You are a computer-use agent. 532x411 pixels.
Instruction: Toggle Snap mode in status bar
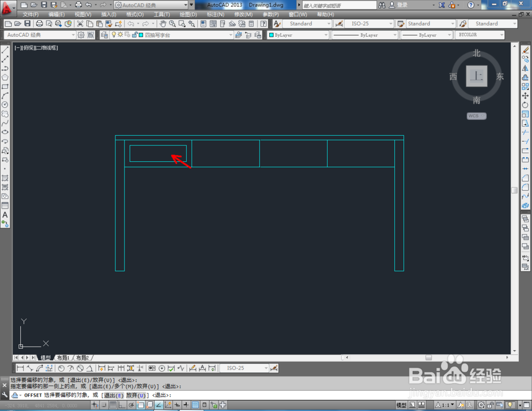[x=104, y=405]
